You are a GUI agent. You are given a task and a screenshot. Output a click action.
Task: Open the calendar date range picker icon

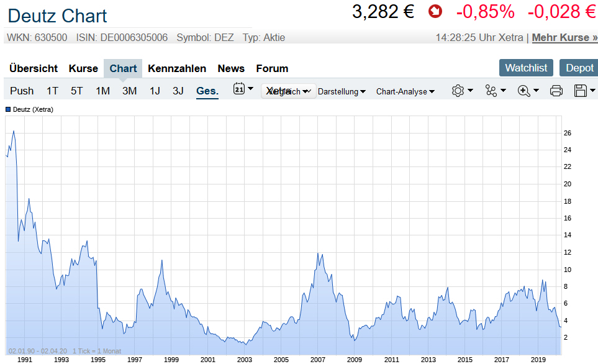(238, 89)
